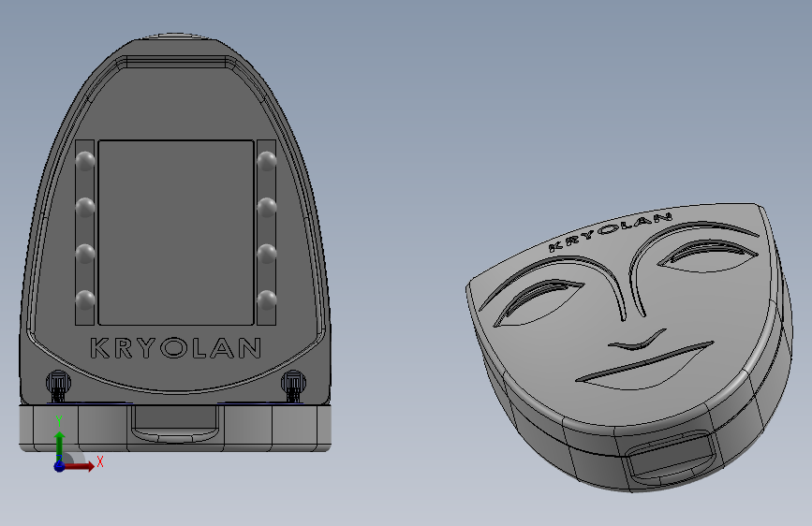
Task: Click the green Y axis arrow
Action: point(60,446)
